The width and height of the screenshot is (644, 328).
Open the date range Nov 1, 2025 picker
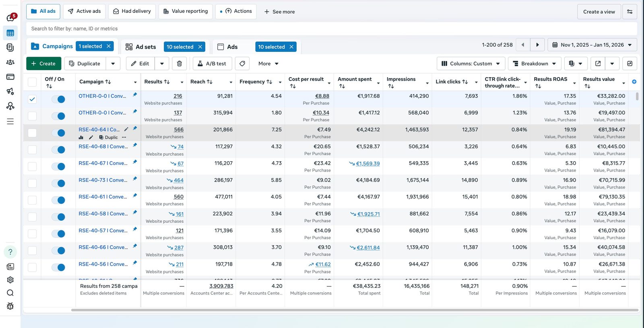point(592,45)
